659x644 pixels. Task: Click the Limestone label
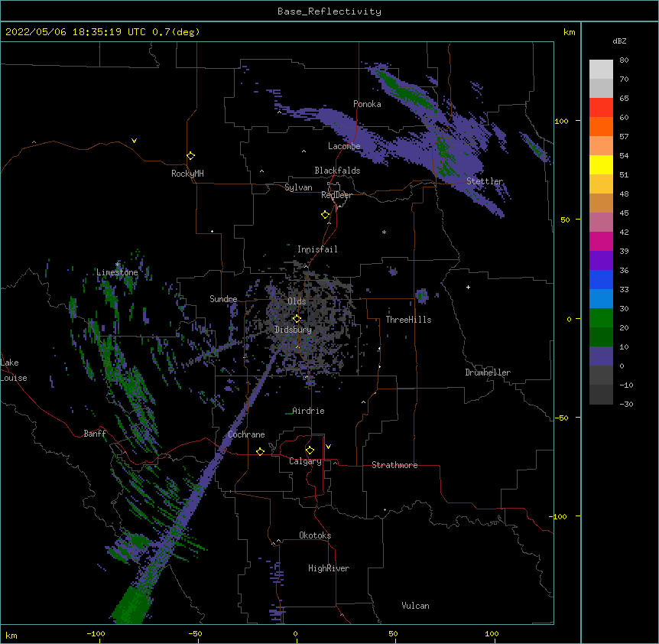point(117,272)
